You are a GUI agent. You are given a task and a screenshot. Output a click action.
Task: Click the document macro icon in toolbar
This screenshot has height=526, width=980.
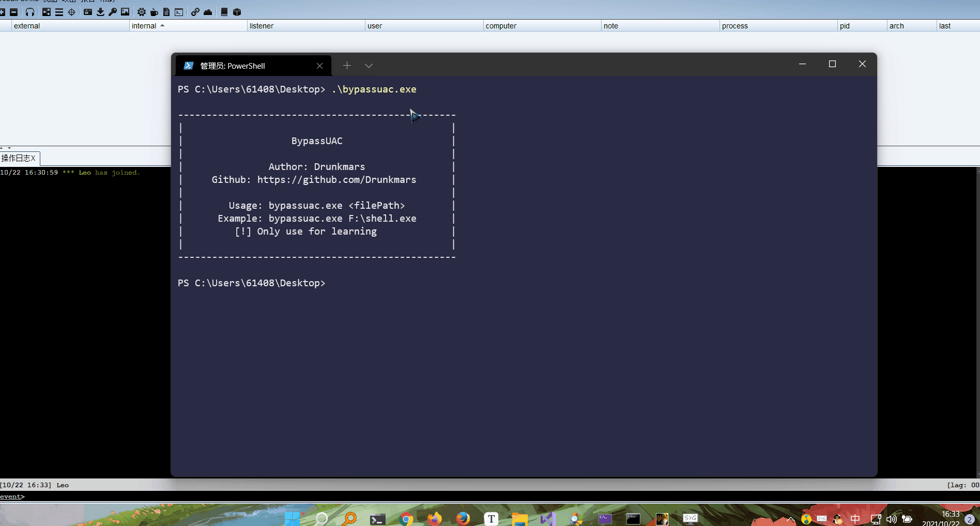(x=166, y=12)
